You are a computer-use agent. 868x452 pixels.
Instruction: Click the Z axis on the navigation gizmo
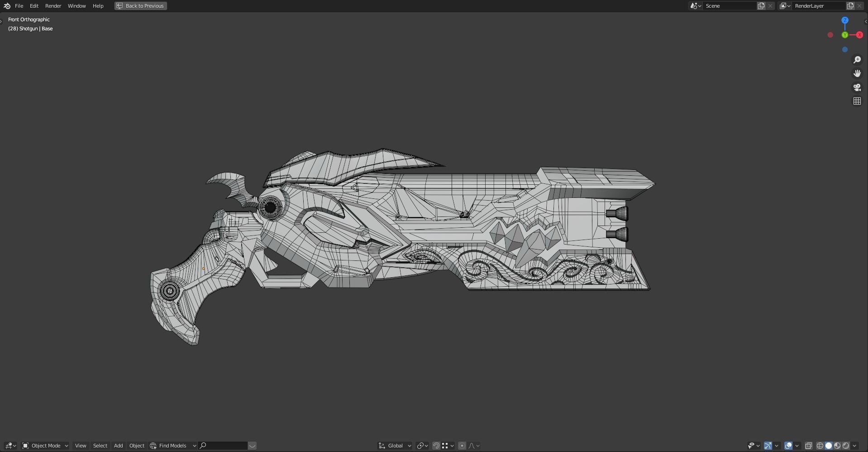coord(844,20)
